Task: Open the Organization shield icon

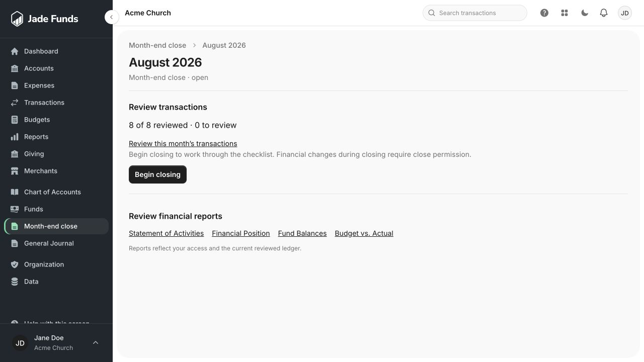Action: [15, 264]
